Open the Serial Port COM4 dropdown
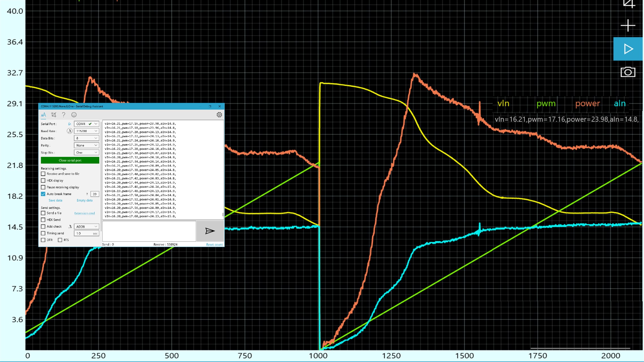 (86, 124)
